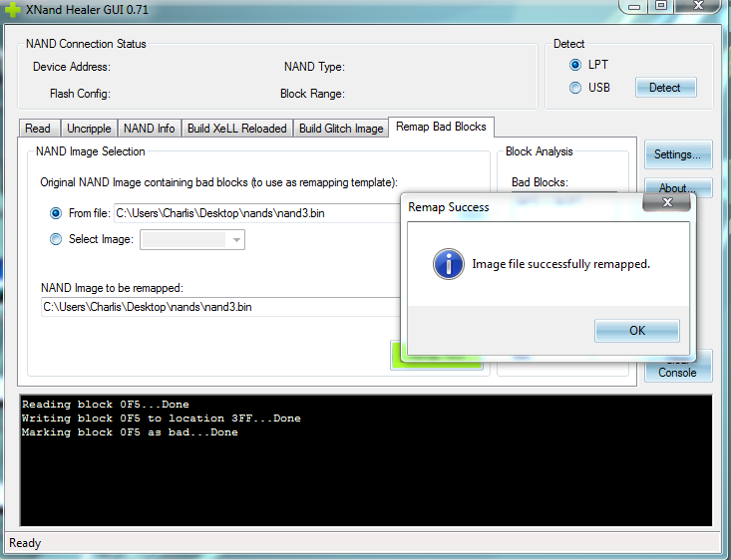
Task: Select the Remap Bad Blocks tab
Action: tap(441, 127)
